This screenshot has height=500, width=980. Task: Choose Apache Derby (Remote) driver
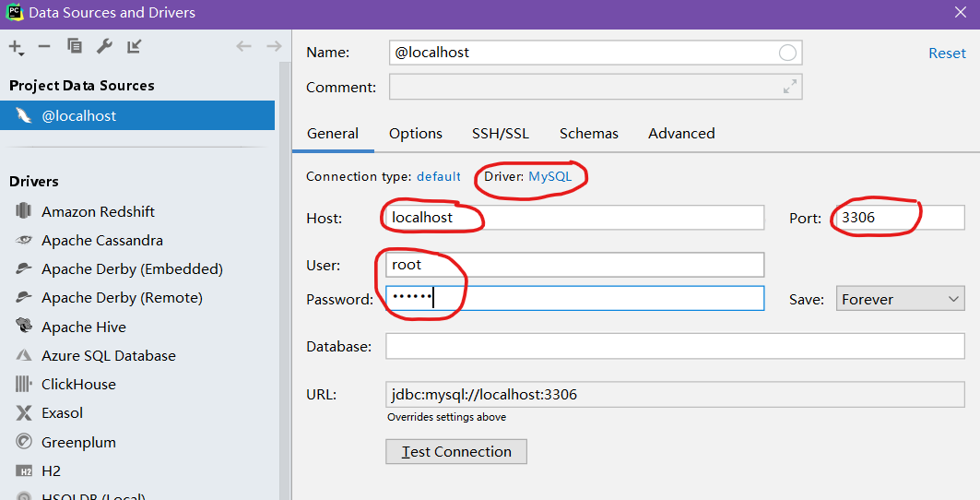[122, 298]
